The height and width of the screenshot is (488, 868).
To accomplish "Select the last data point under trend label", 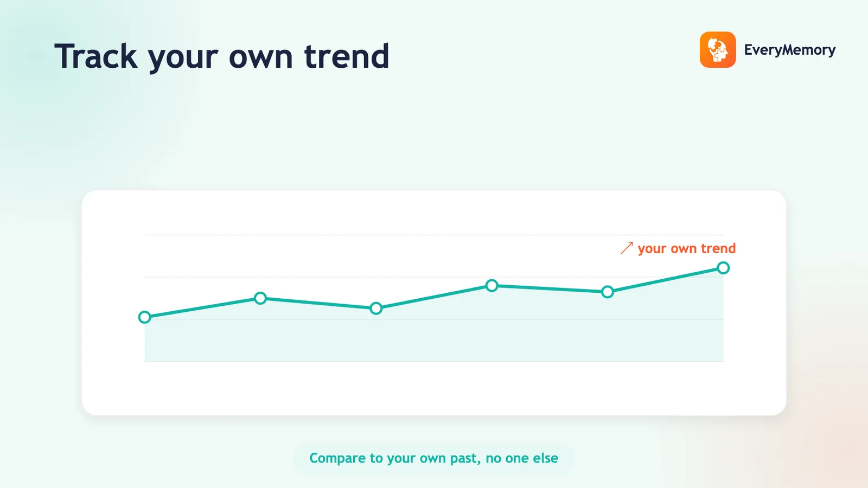I will [x=723, y=268].
